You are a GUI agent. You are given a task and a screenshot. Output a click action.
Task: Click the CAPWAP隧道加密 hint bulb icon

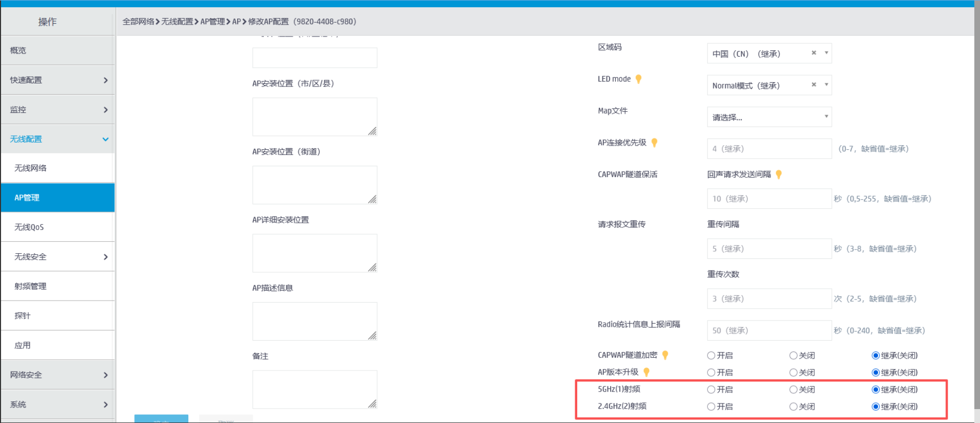click(665, 355)
